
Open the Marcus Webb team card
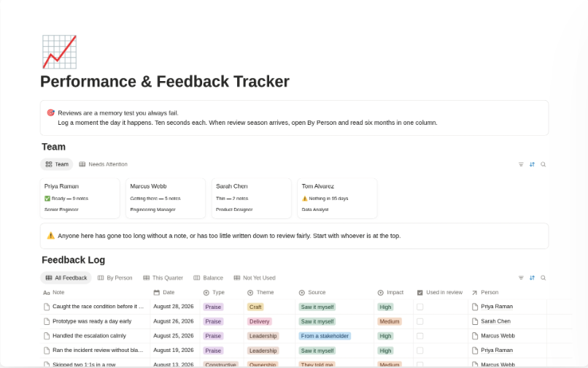tap(166, 199)
